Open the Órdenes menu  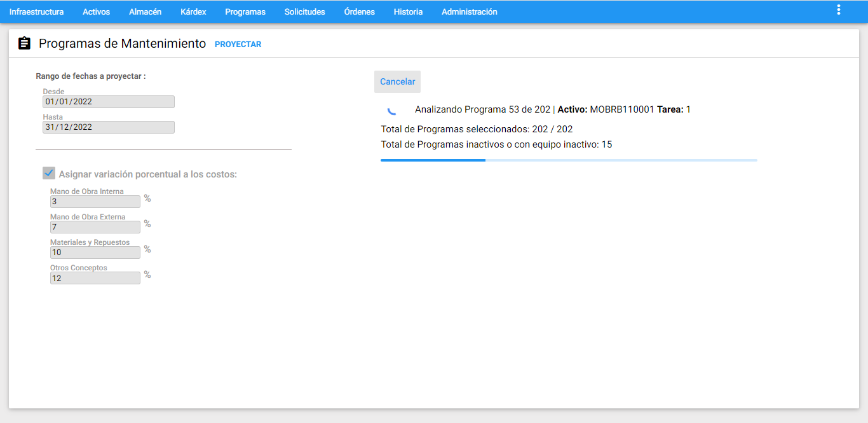pos(359,11)
